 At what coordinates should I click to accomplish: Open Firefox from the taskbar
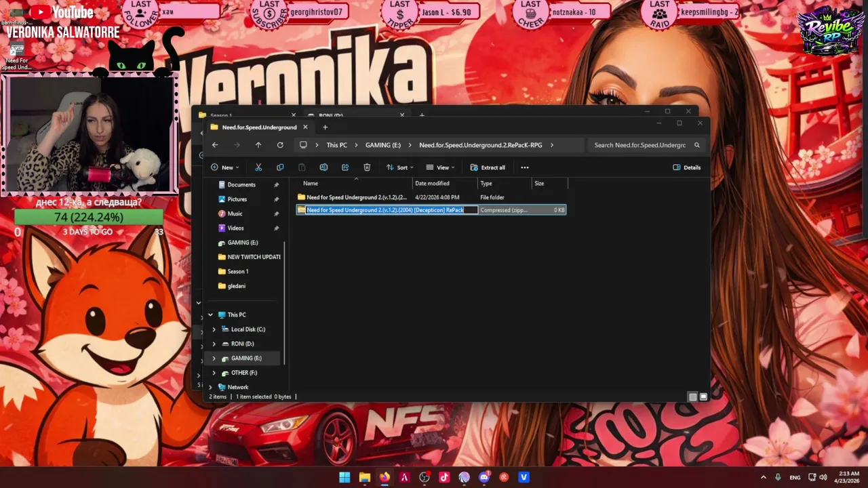384,477
